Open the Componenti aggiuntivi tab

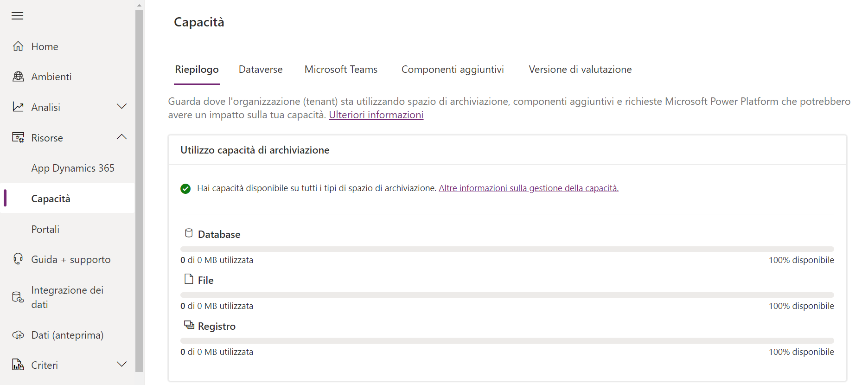tap(453, 70)
